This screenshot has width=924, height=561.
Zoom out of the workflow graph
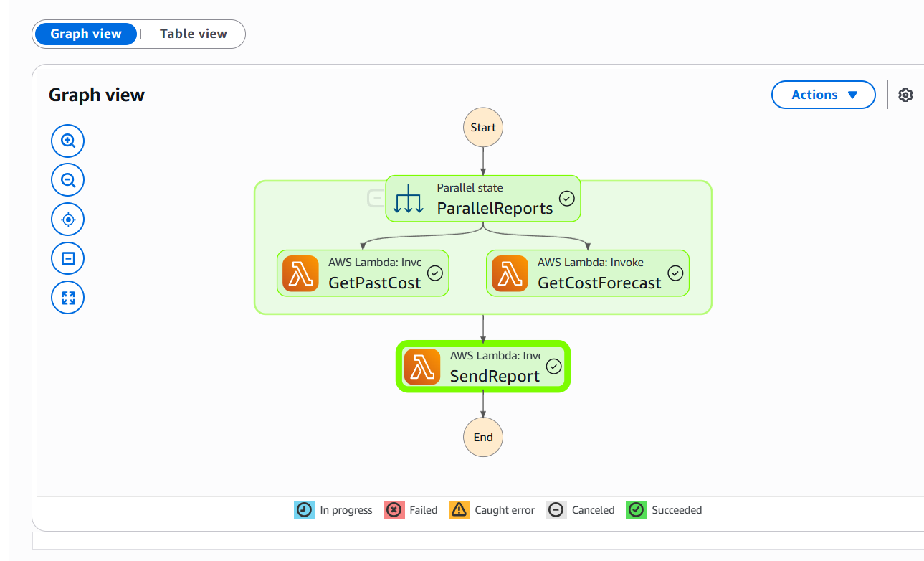[x=68, y=180]
